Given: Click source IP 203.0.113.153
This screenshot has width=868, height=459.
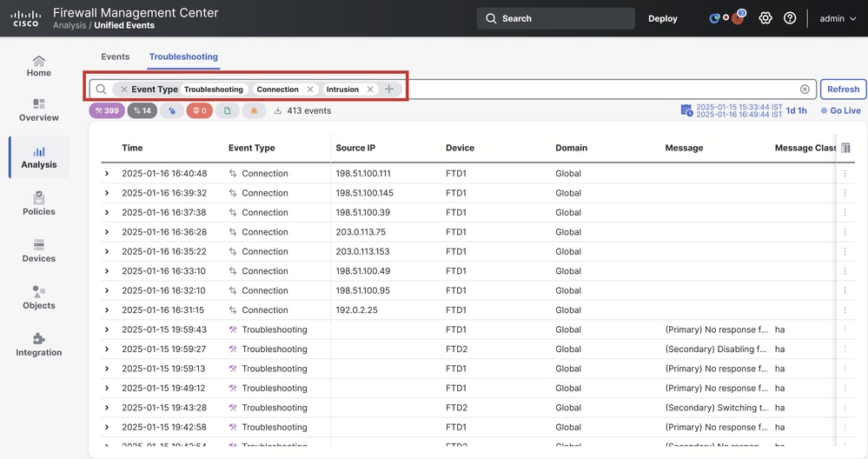Looking at the screenshot, I should [x=362, y=251].
